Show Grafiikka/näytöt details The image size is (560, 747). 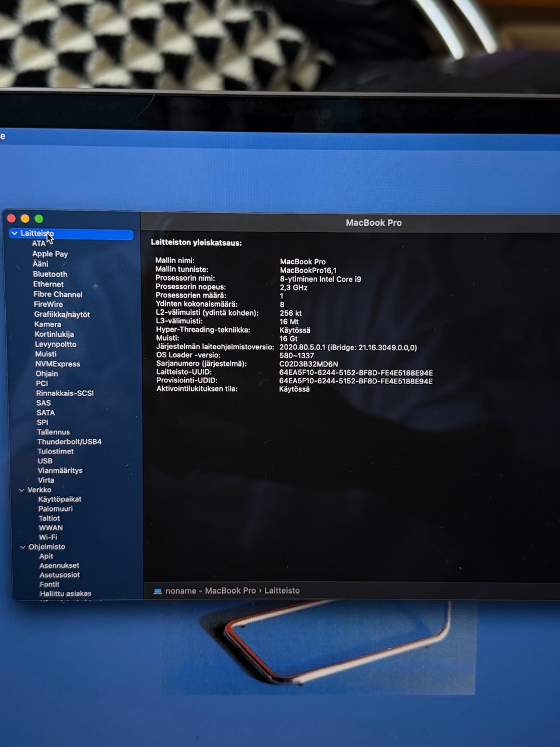pyautogui.click(x=62, y=315)
